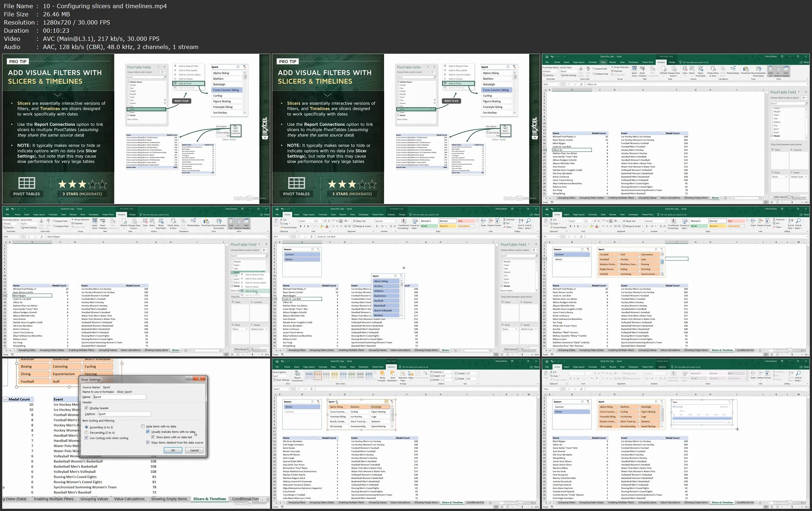This screenshot has width=812, height=511.
Task: Click Save icon in the Slicer Tools Options frame
Action: tap(277, 361)
